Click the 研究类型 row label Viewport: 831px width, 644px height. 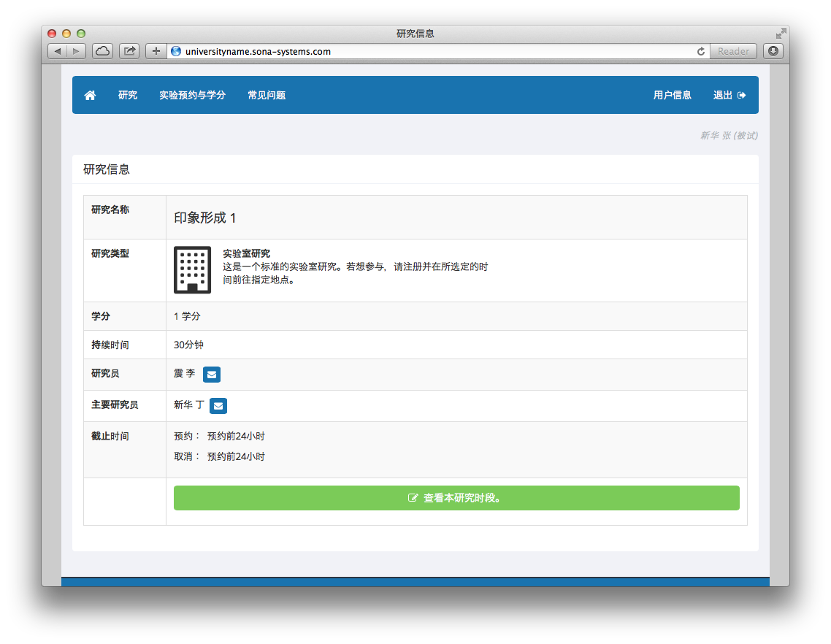pyautogui.click(x=110, y=253)
